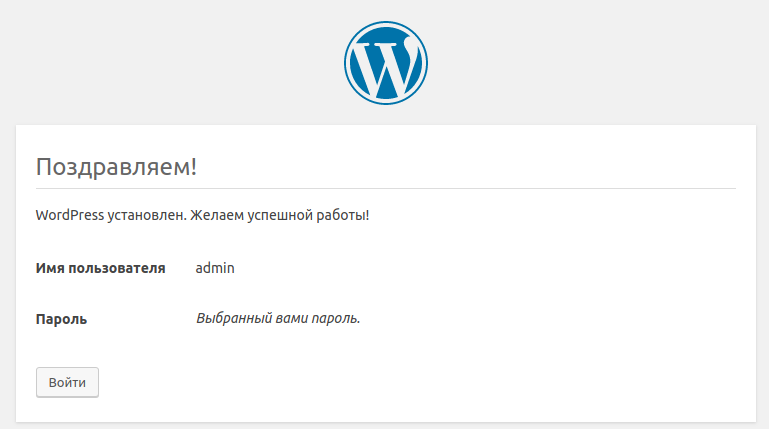The height and width of the screenshot is (429, 769).
Task: Click the Имя пользователя label
Action: (101, 268)
